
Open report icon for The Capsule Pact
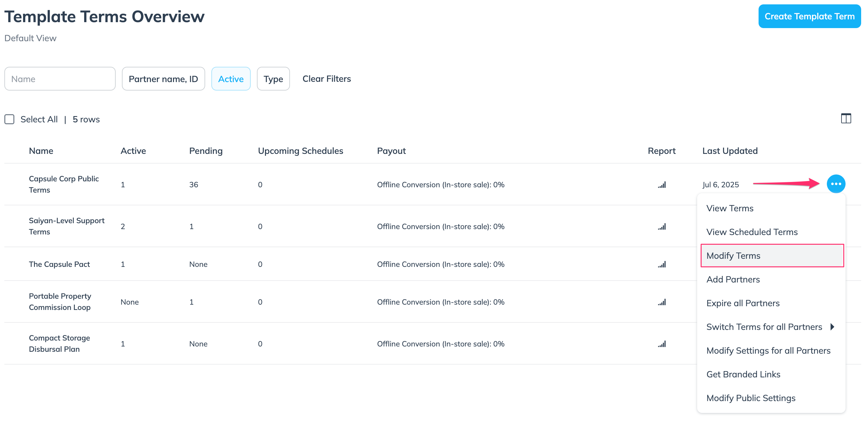(662, 264)
